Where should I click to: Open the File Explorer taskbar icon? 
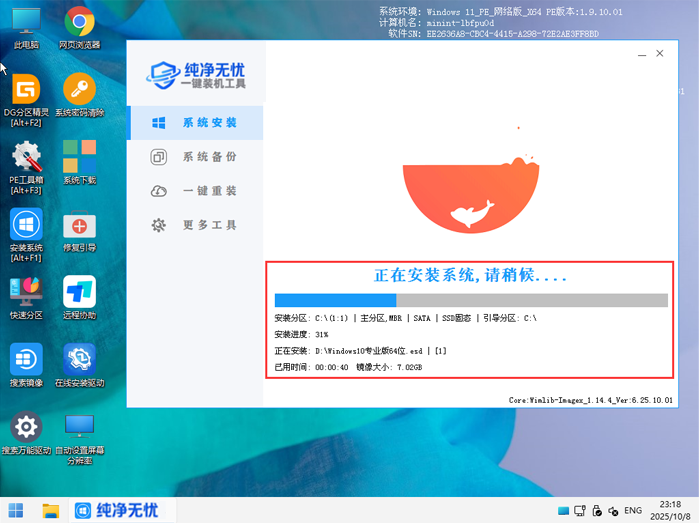pos(51,510)
